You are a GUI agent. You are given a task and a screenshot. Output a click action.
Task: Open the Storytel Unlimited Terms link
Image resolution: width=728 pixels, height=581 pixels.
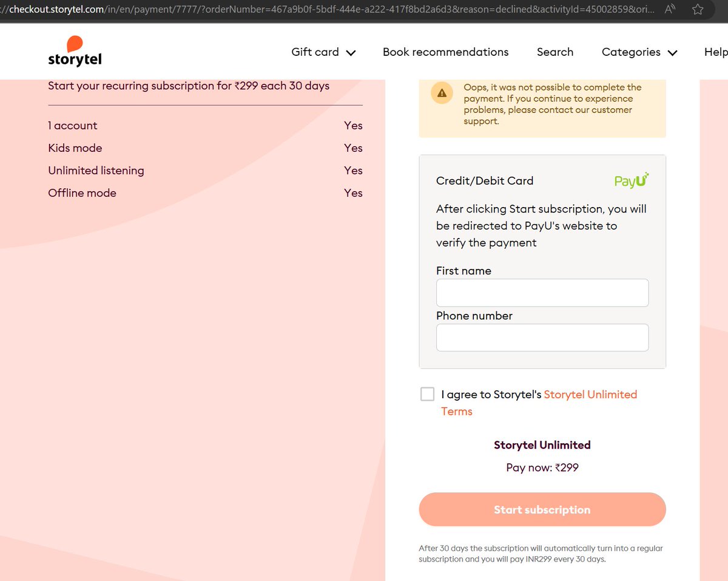539,403
